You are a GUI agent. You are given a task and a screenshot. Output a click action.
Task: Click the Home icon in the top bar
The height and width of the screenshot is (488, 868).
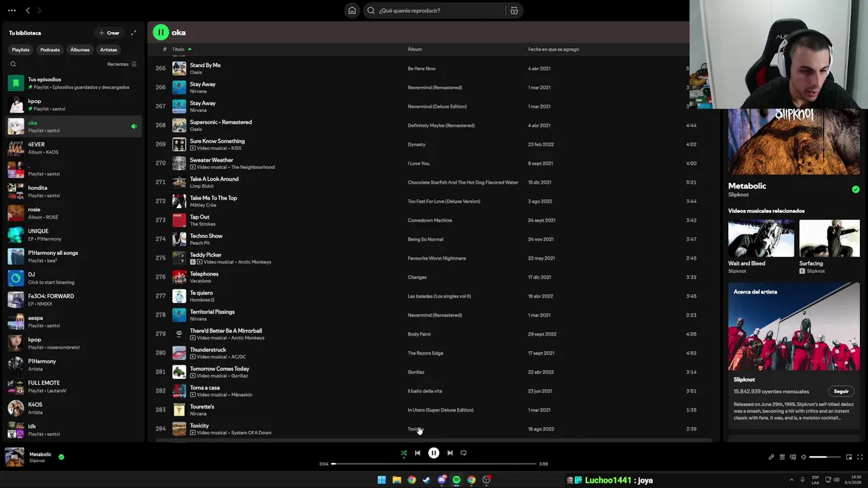click(x=352, y=10)
